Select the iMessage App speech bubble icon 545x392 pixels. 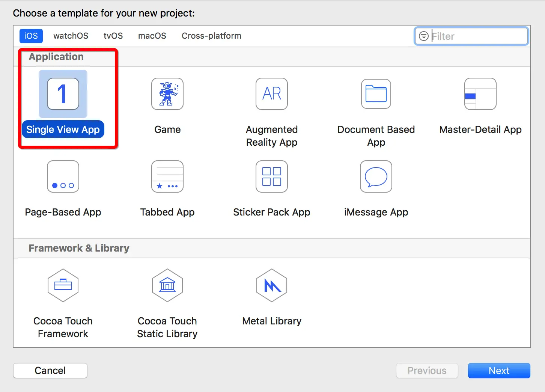point(376,176)
